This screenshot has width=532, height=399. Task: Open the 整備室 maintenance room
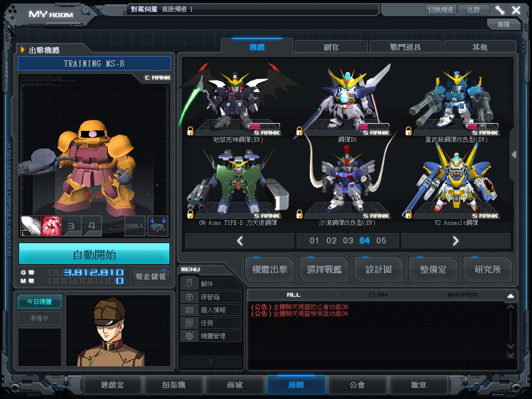coord(433,270)
